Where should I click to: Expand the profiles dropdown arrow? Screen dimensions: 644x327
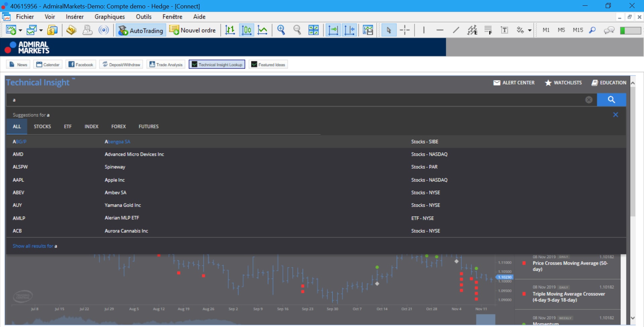[x=41, y=30]
